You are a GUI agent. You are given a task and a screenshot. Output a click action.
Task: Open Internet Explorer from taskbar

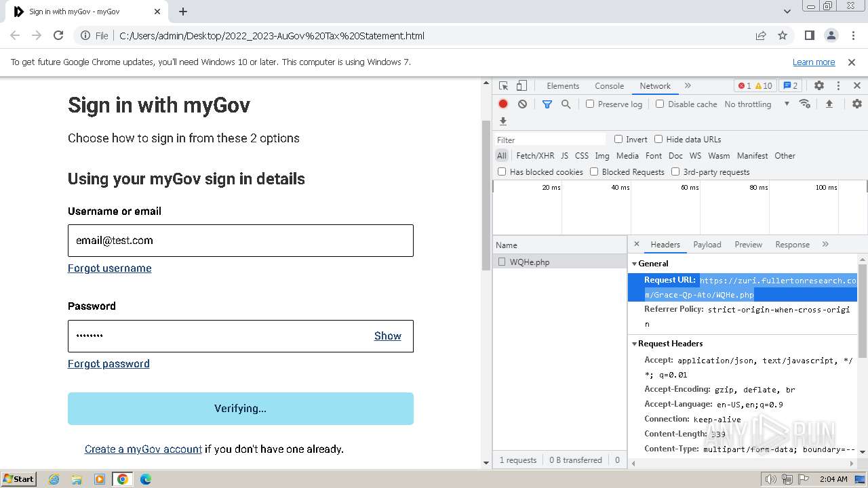point(54,479)
